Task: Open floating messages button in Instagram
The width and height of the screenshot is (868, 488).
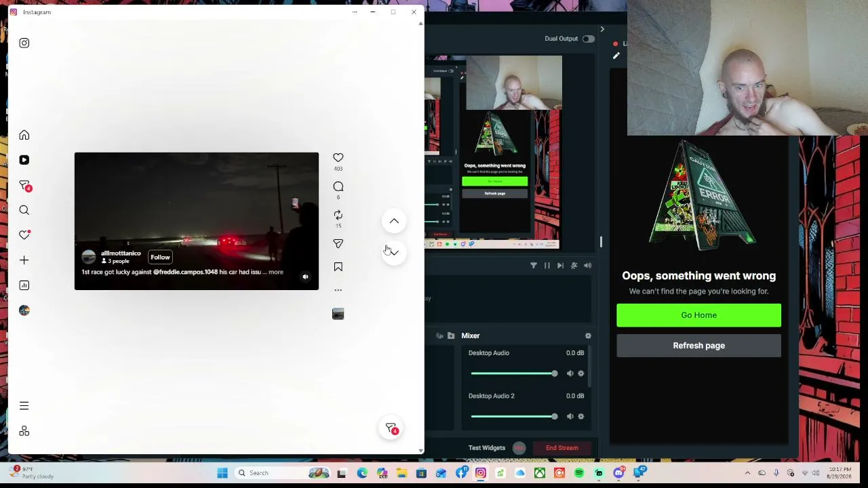Action: [x=391, y=428]
